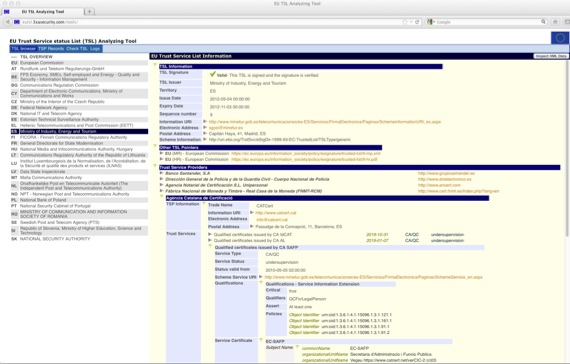This screenshot has width=570, height=364.
Task: Expand Qualified certificates issued by CA MCAT
Action: point(210,235)
